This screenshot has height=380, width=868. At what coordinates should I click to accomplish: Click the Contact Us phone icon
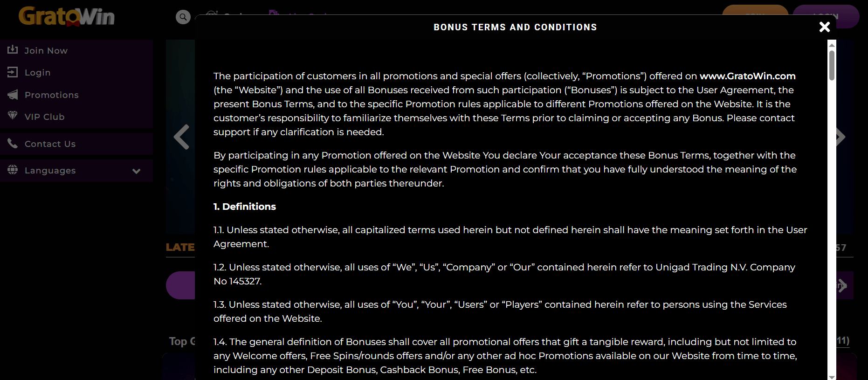point(13,143)
